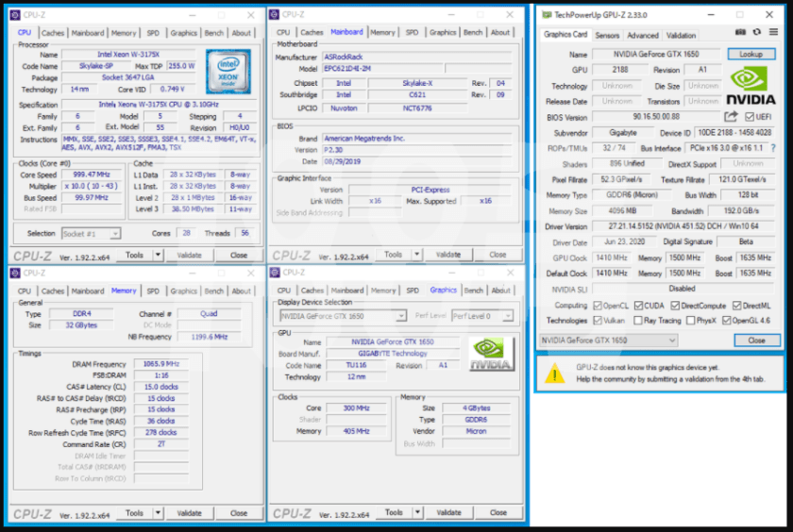Image resolution: width=793 pixels, height=532 pixels.
Task: Click the GPU-Z title bar app icon
Action: point(547,15)
